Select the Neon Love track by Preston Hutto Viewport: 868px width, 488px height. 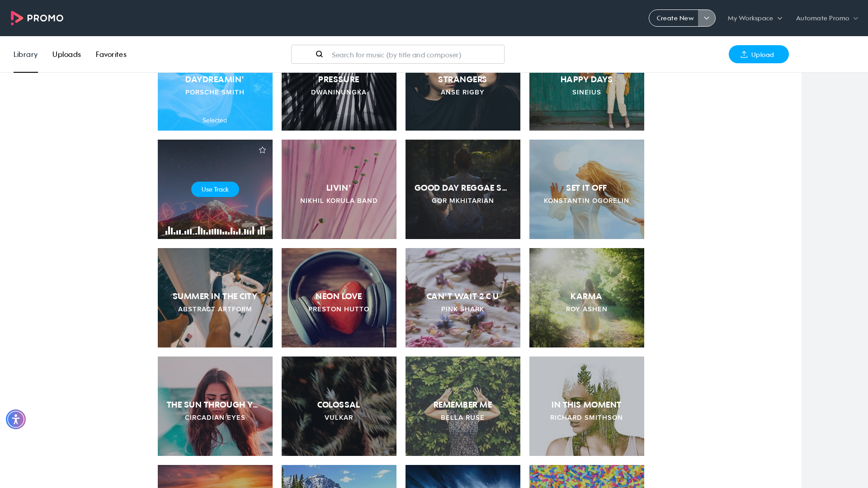[339, 298]
